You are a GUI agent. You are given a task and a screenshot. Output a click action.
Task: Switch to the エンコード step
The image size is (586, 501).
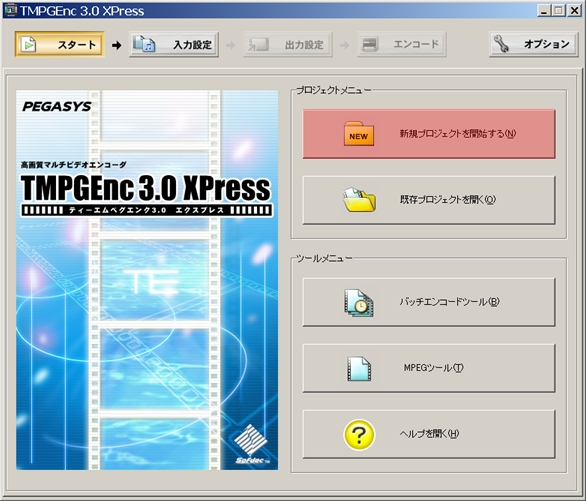click(402, 44)
